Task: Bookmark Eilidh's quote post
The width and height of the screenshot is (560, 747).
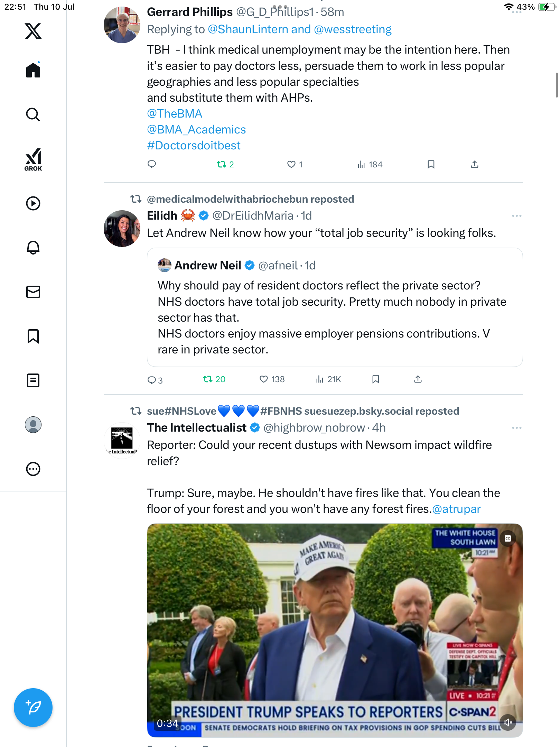Action: [x=376, y=379]
